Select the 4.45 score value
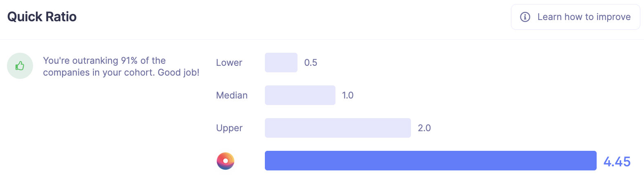Screen dimensions: 644x179 pos(617,161)
